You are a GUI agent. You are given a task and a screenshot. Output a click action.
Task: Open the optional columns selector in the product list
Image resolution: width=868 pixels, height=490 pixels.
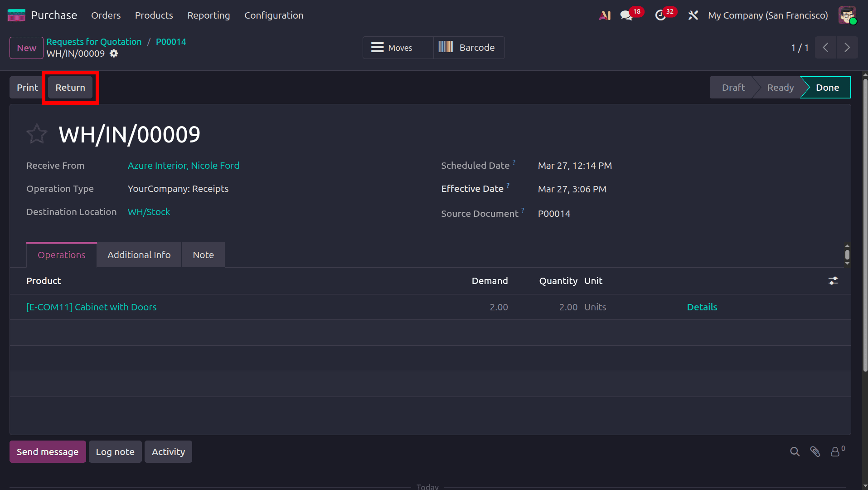[x=834, y=281]
